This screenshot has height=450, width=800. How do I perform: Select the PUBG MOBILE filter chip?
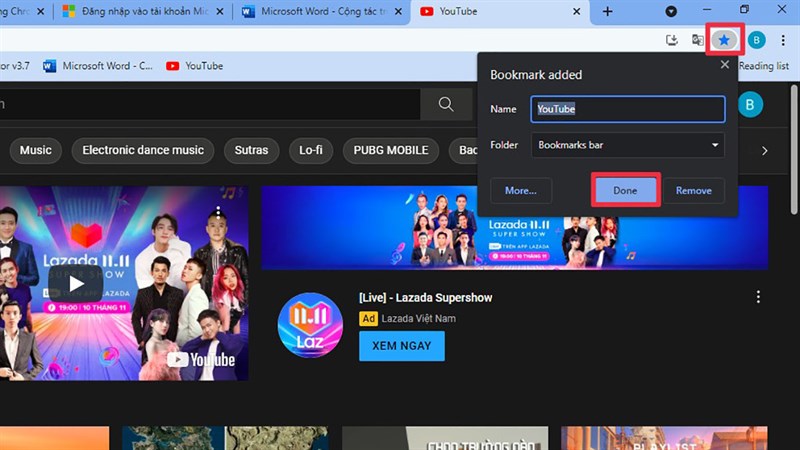coord(391,150)
